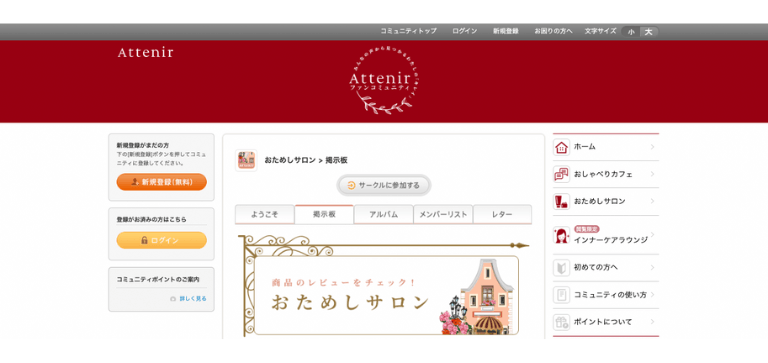Click the chevron next to インナーケアラウンジ
Viewport: 768px width, 363px height.
pyautogui.click(x=652, y=235)
